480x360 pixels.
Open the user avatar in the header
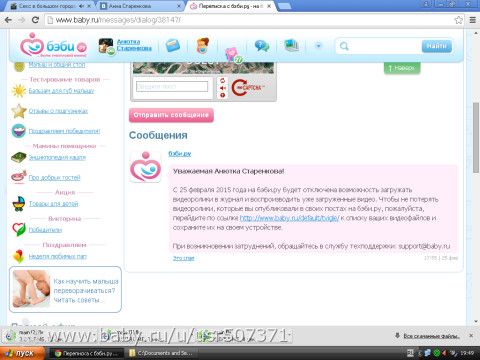[x=106, y=46]
